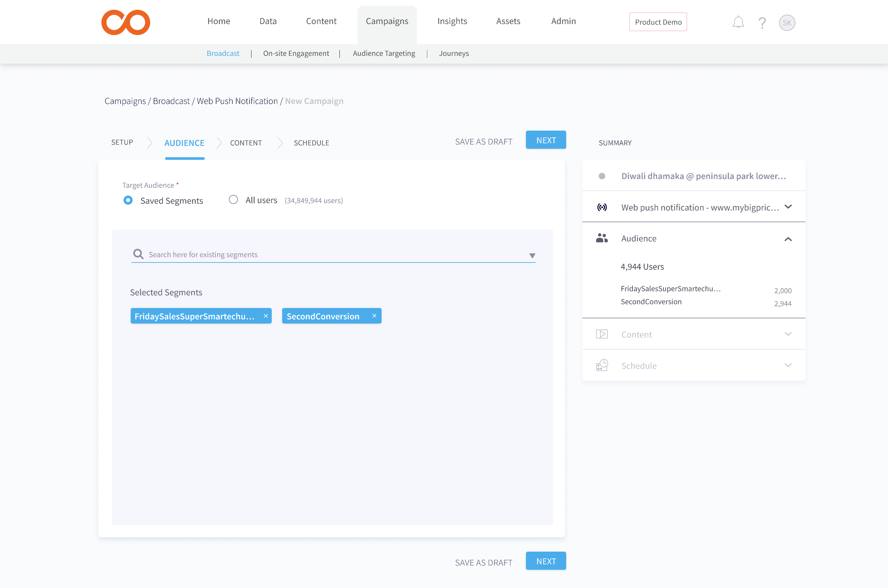Image resolution: width=888 pixels, height=588 pixels.
Task: Expand the Content summary section
Action: [x=788, y=334]
